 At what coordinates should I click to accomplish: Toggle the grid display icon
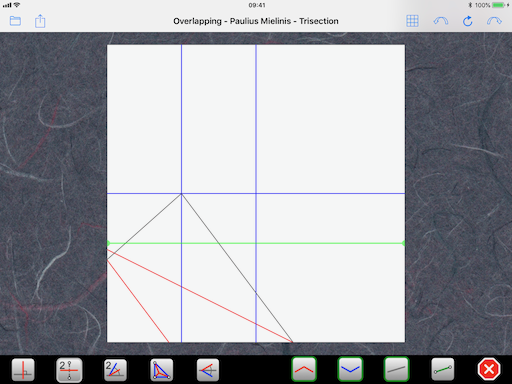[412, 21]
